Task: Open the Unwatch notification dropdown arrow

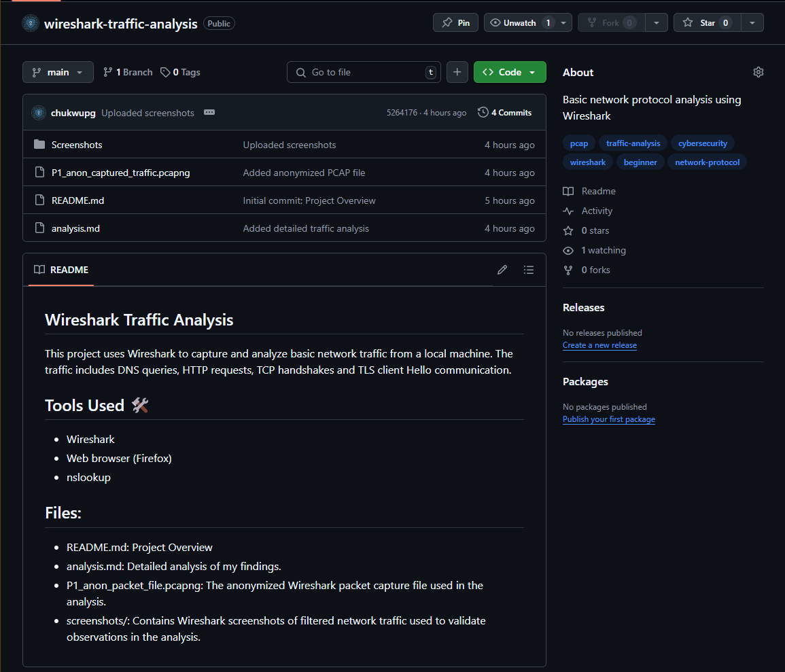Action: coord(563,23)
